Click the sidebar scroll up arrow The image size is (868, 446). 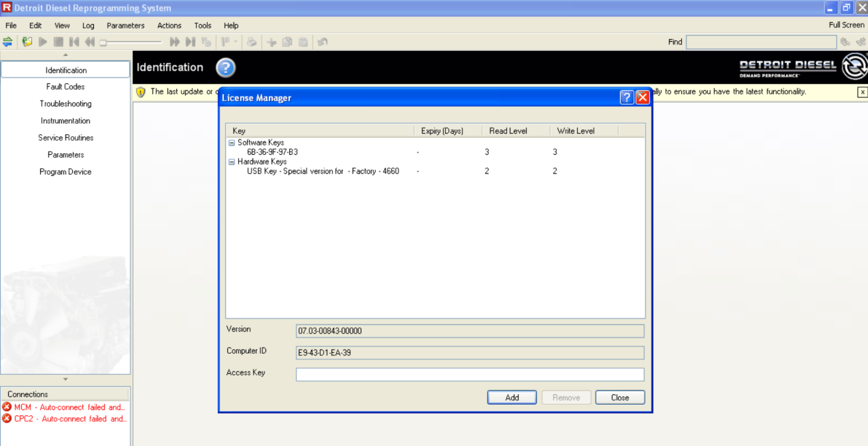point(66,55)
